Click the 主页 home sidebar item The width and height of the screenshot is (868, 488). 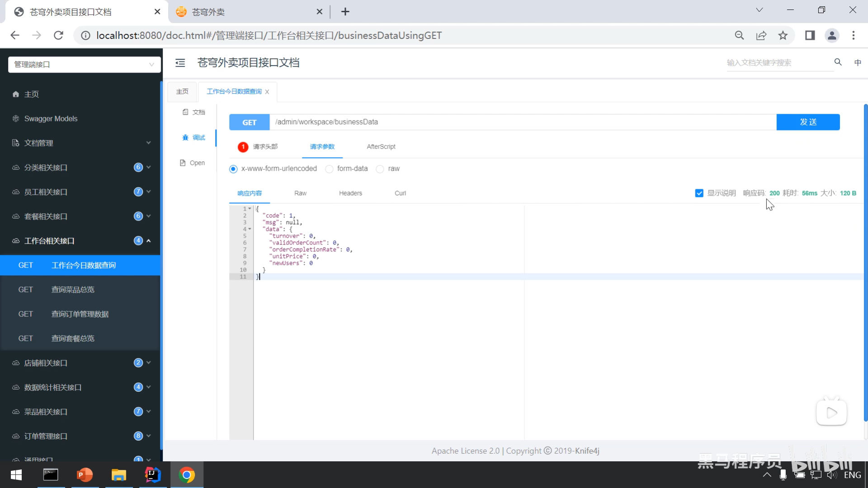point(32,94)
